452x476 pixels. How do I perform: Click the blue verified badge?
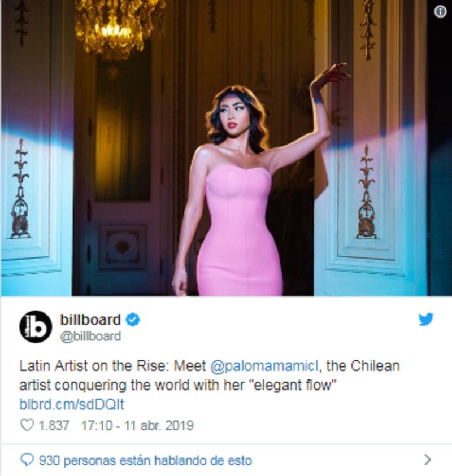coord(133,320)
